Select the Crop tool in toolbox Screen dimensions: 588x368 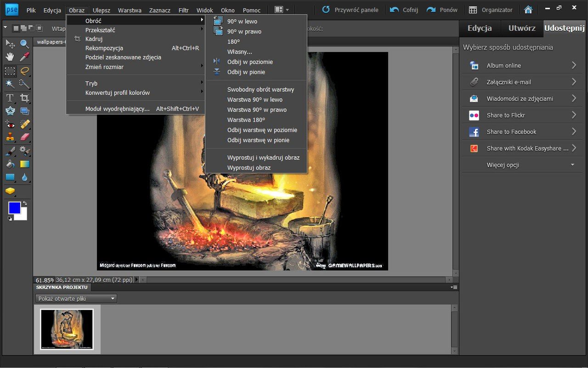click(x=24, y=98)
